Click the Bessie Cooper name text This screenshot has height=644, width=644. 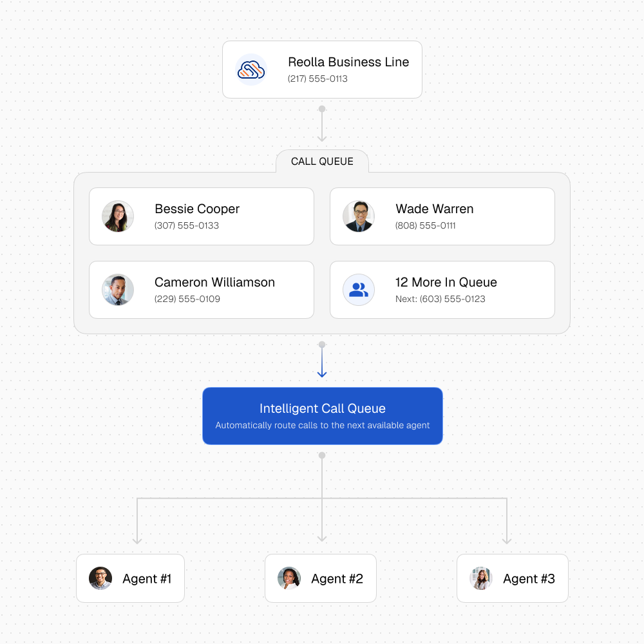197,209
